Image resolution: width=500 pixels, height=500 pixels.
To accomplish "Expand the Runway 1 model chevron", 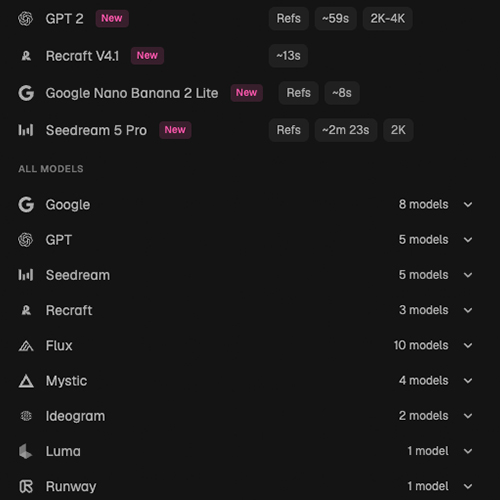I will [468, 487].
